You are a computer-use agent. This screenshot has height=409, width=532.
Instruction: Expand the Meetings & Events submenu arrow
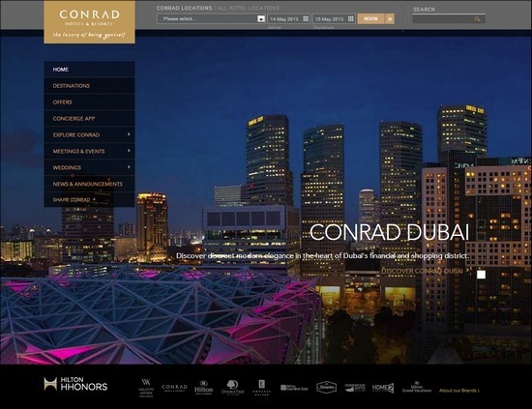129,151
